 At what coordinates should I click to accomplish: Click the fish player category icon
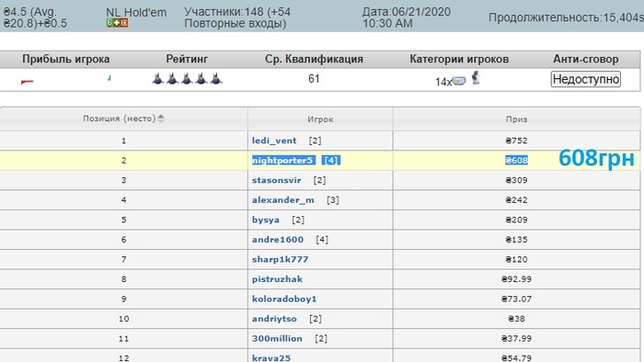pyautogui.click(x=459, y=81)
